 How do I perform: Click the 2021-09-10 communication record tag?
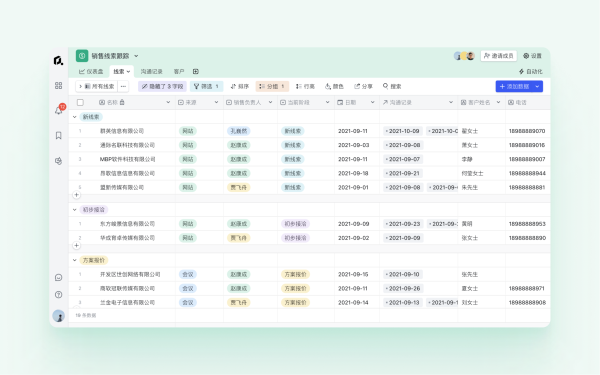point(403,274)
